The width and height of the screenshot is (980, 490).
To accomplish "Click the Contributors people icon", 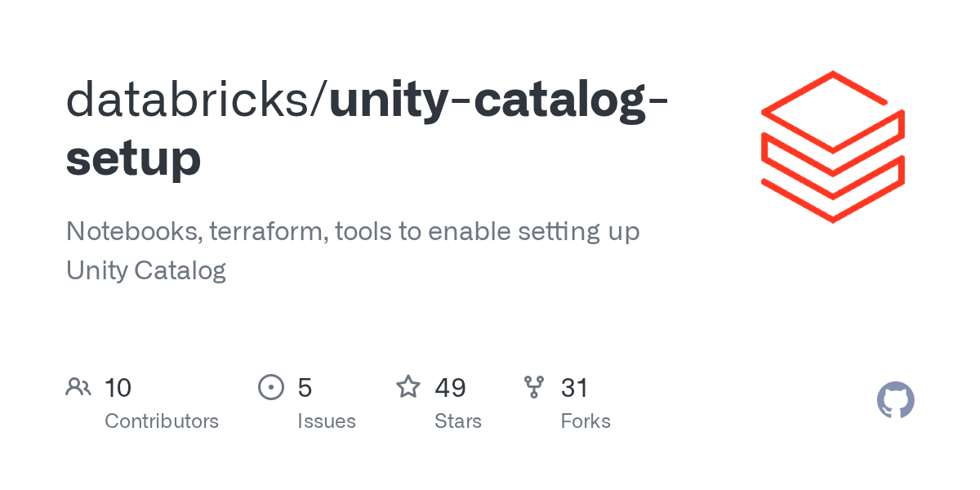I will click(x=78, y=387).
